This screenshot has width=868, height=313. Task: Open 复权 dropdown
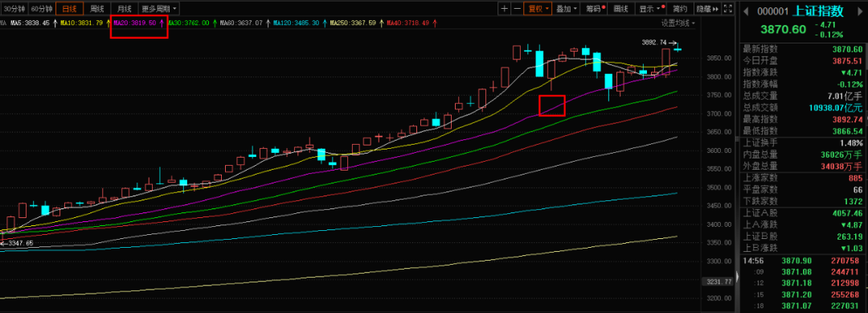pos(538,9)
